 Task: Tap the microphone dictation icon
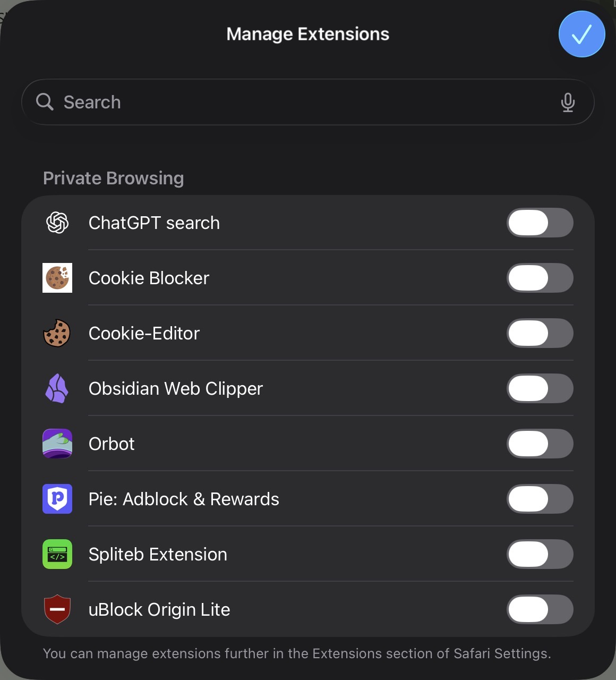568,102
